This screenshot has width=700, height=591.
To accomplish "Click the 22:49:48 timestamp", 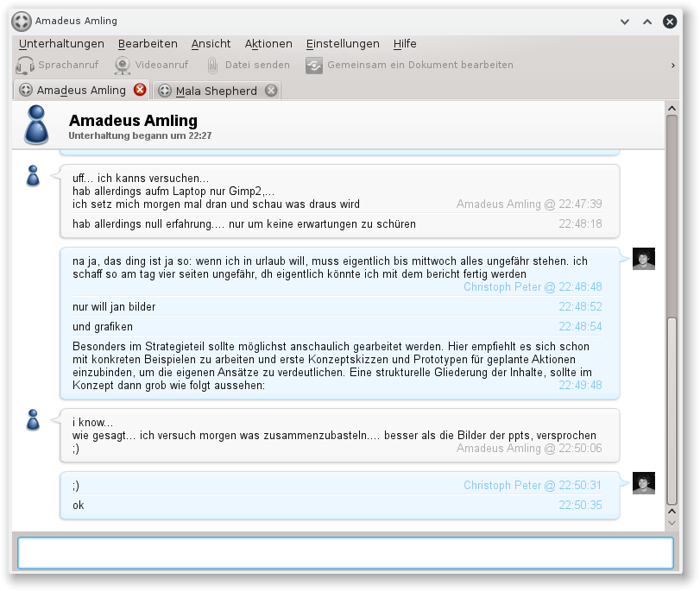I will pyautogui.click(x=580, y=385).
